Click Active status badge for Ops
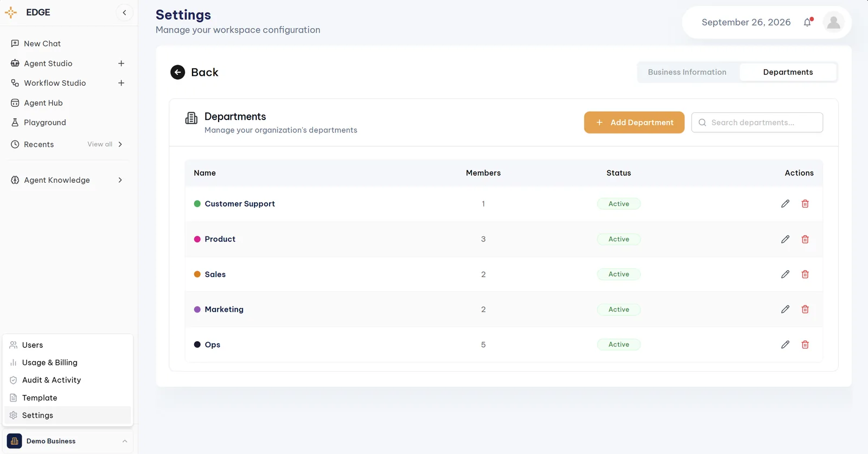The height and width of the screenshot is (454, 868). (x=618, y=344)
